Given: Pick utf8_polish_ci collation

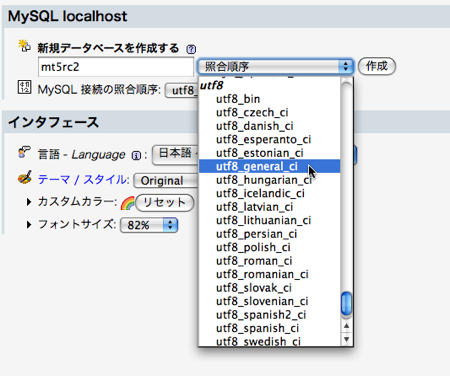Looking at the screenshot, I should [x=269, y=247].
